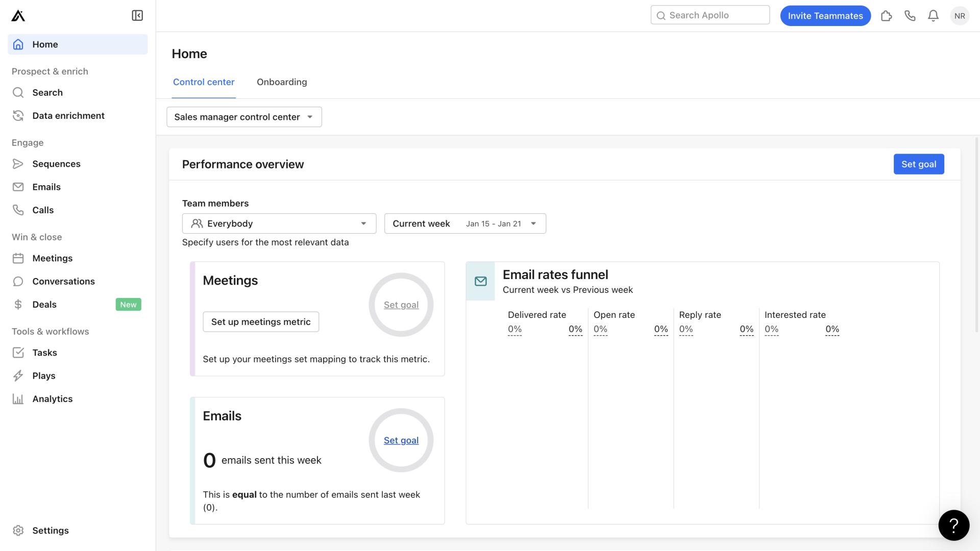Click the Calls icon in sidebar
Viewport: 980px width, 551px height.
19,210
